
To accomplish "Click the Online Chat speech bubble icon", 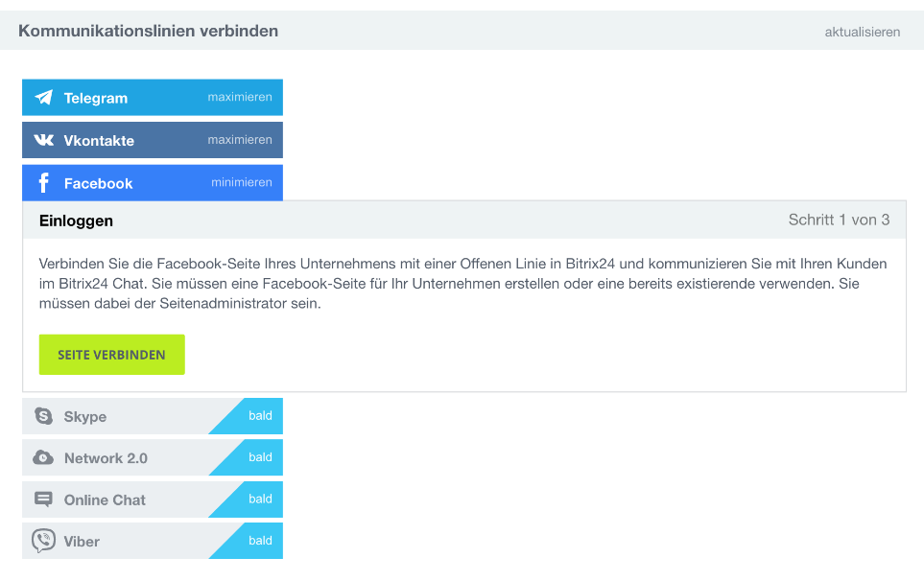I will click(43, 500).
